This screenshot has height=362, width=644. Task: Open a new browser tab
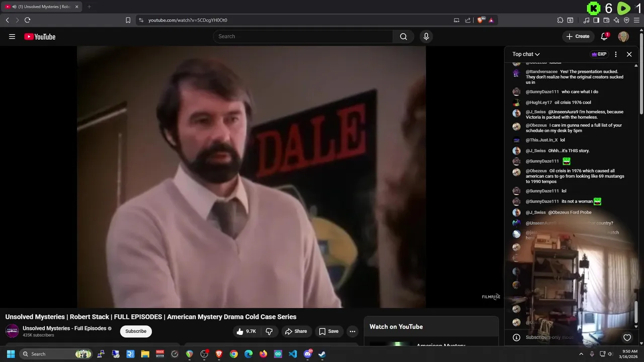(x=89, y=7)
